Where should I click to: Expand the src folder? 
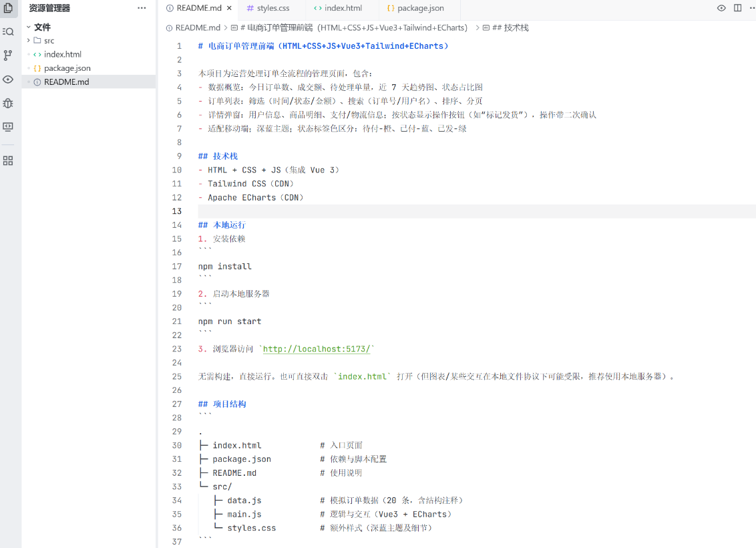tap(49, 41)
